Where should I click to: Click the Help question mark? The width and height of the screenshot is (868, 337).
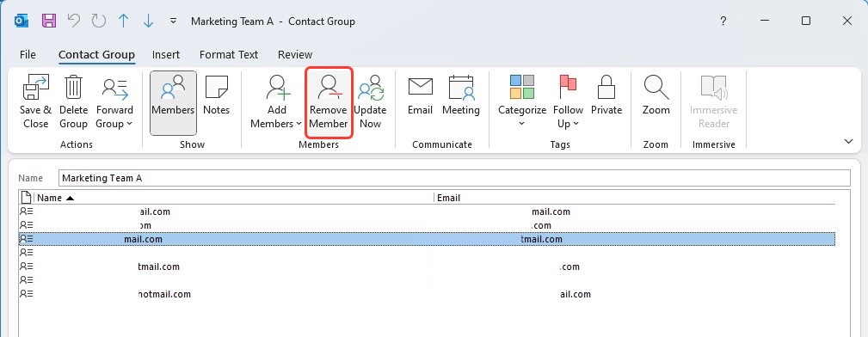723,21
